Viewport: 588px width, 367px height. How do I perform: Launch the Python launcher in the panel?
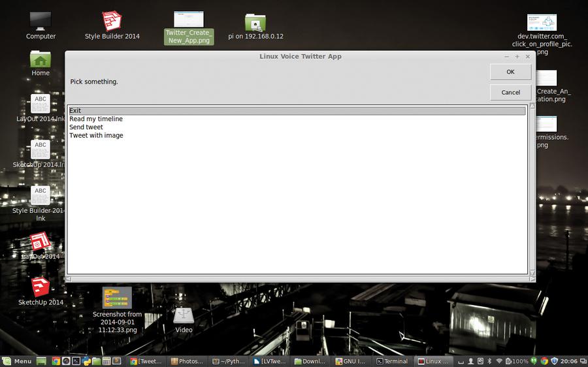[86, 361]
